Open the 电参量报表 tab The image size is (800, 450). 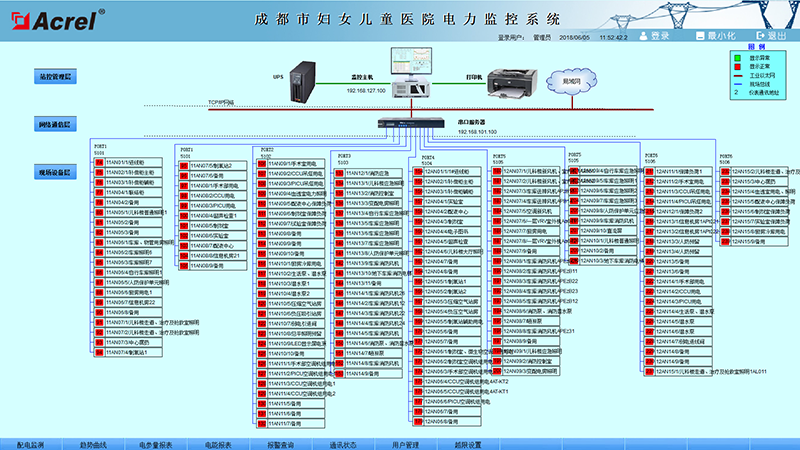[x=156, y=444]
